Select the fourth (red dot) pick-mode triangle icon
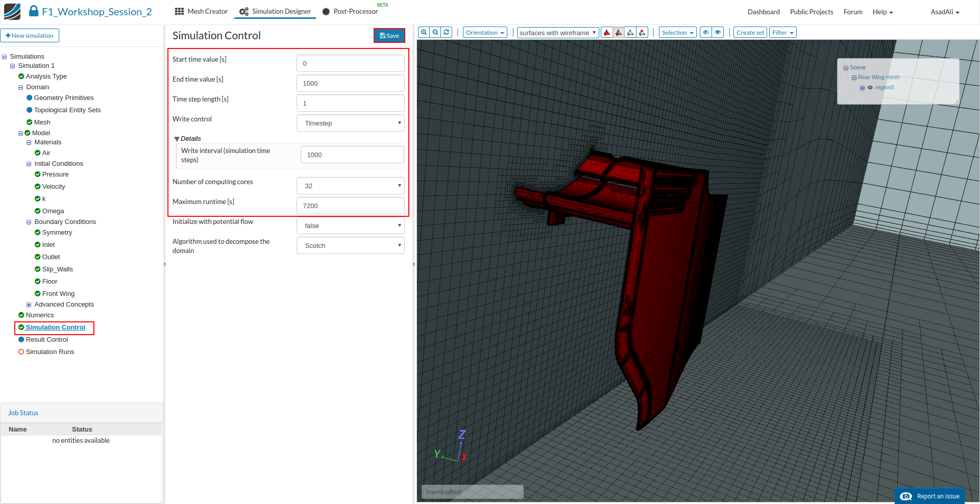The width and height of the screenshot is (980, 504). pyautogui.click(x=642, y=33)
